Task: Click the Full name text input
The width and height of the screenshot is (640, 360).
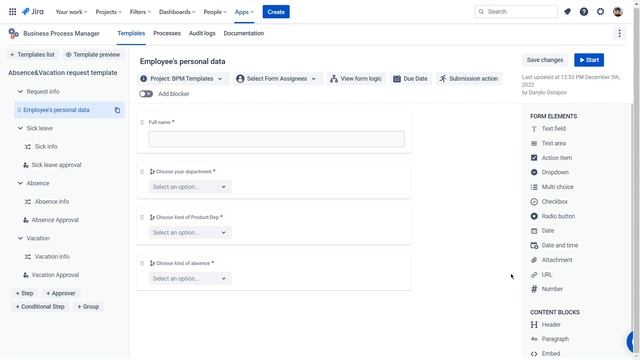Action: point(277,139)
